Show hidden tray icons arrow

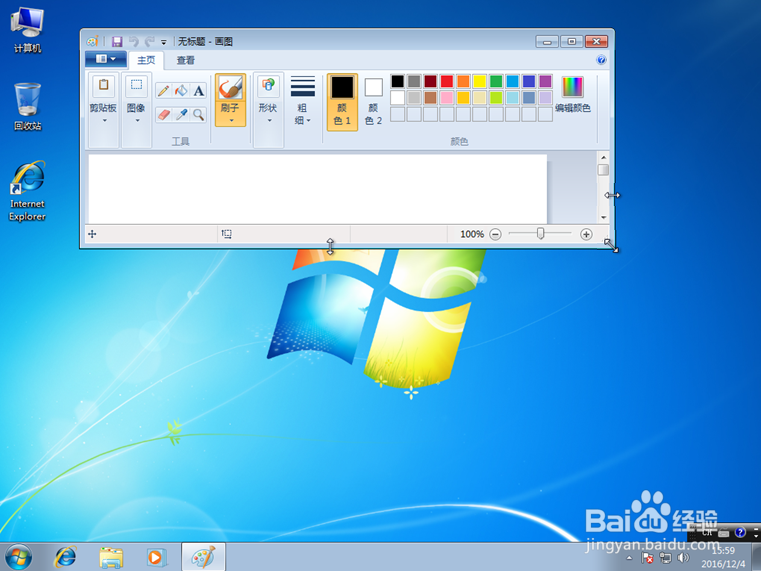point(629,558)
